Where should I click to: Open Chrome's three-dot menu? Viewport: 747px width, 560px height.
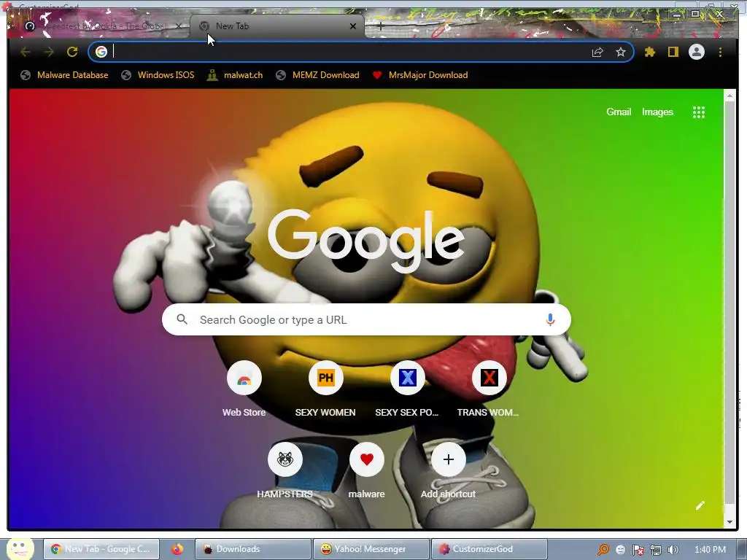720,52
